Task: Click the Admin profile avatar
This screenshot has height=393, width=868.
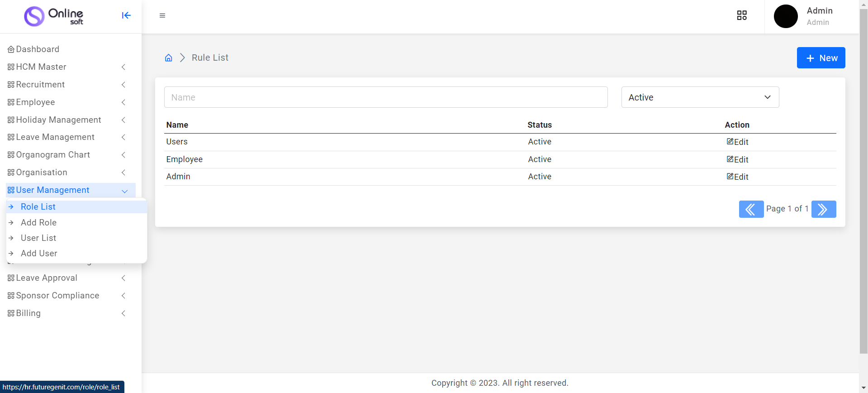Action: (786, 16)
